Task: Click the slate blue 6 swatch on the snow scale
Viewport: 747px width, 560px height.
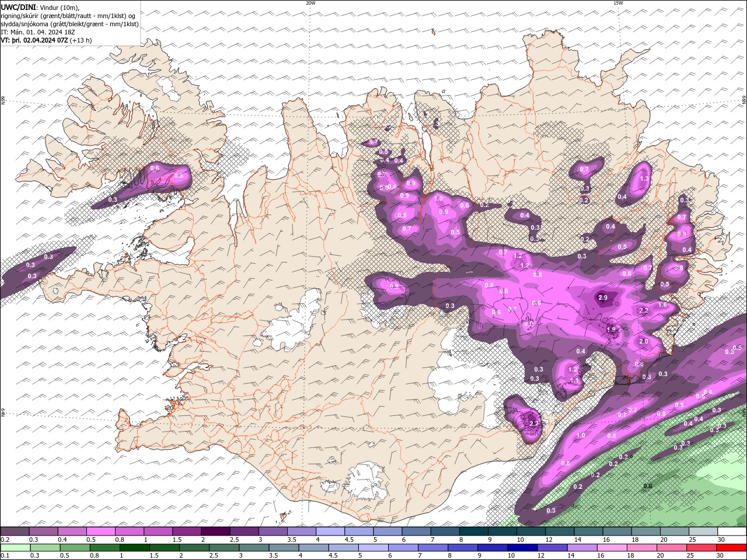Action: click(417, 531)
